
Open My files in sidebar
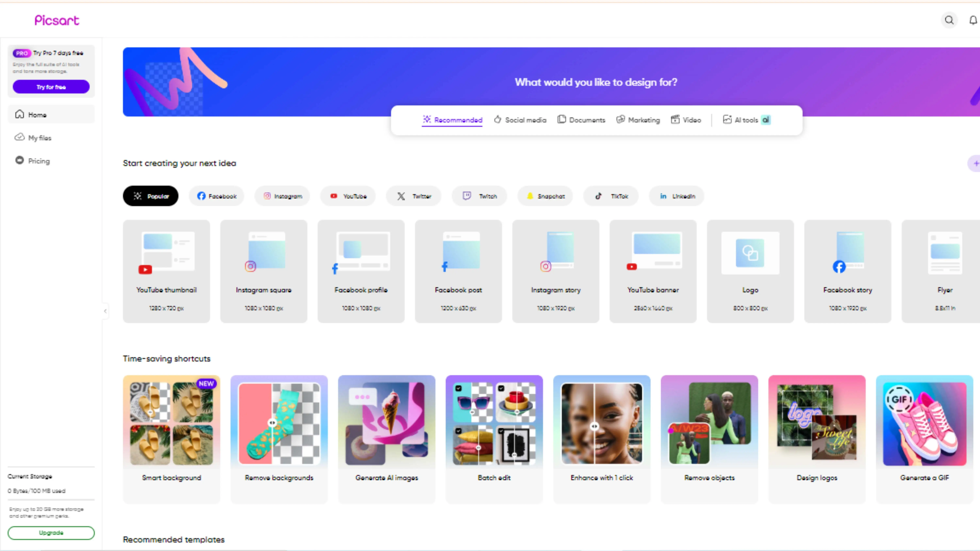click(x=51, y=138)
